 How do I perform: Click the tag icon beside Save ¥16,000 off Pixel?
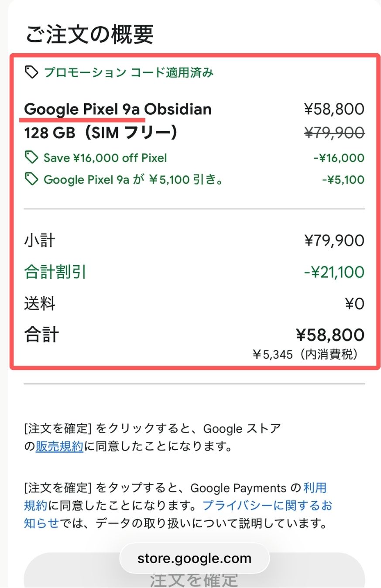[x=31, y=157]
